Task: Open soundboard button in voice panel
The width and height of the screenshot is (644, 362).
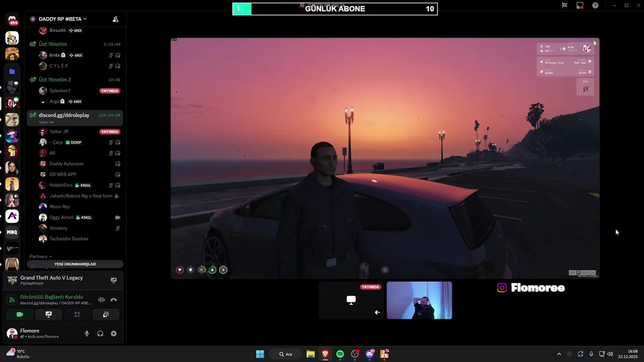Action: click(106, 314)
